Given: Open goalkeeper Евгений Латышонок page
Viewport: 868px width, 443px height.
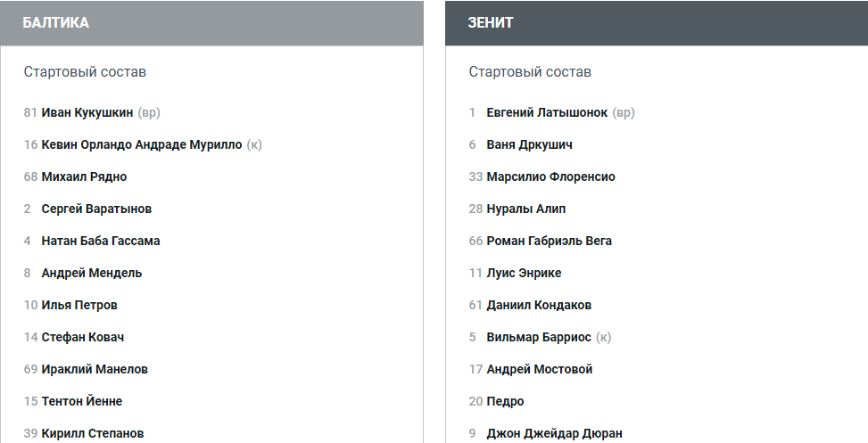Looking at the screenshot, I should [547, 112].
